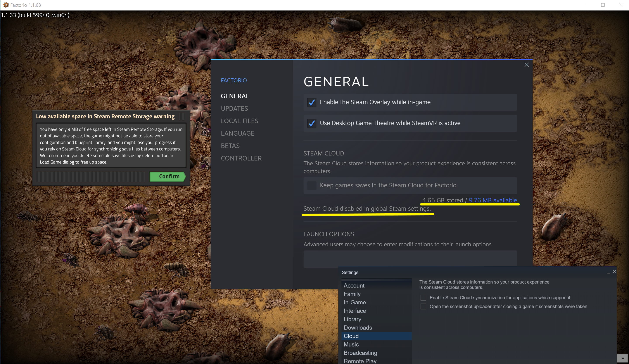Image resolution: width=629 pixels, height=364 pixels.
Task: Check Open the screenshot uploader option
Action: pos(423,306)
